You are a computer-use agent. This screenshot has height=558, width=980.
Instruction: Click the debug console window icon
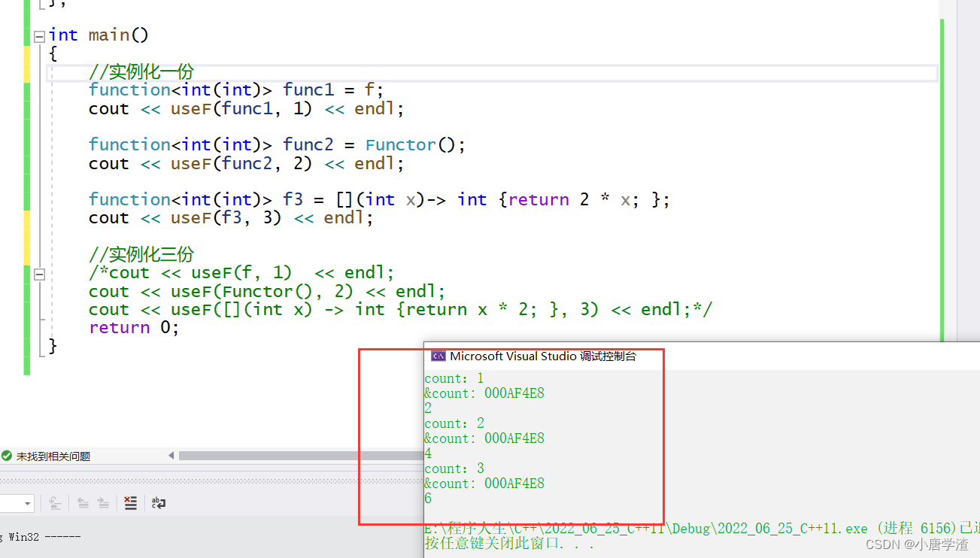point(437,356)
